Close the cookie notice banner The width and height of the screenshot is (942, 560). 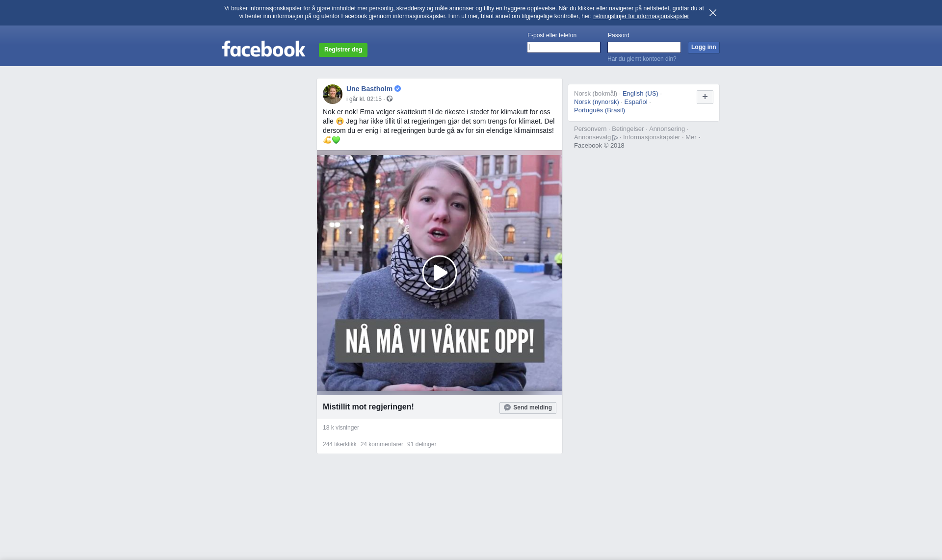[x=712, y=13]
